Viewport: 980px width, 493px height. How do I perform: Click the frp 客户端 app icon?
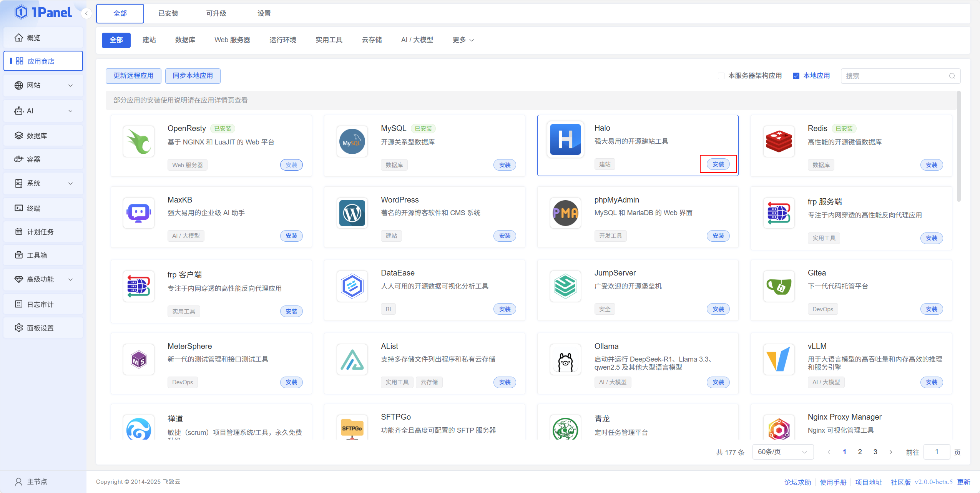[139, 286]
